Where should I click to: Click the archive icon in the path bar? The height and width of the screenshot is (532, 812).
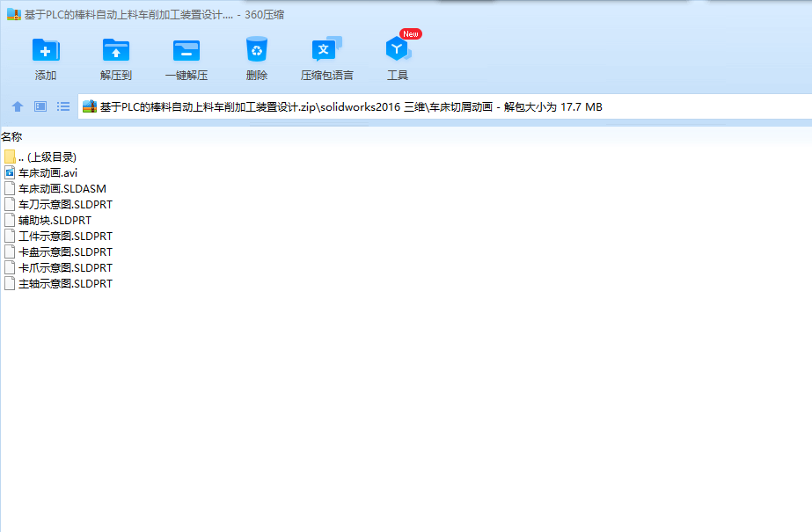click(x=90, y=106)
